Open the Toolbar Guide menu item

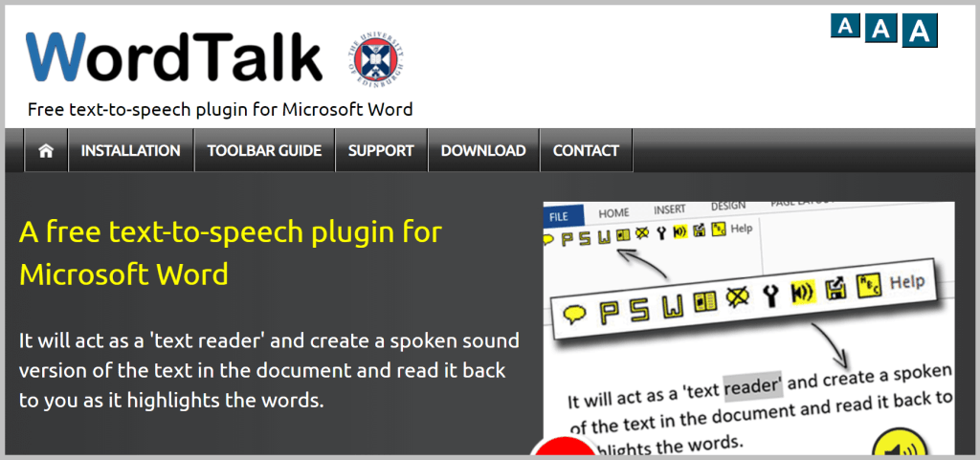pyautogui.click(x=264, y=150)
